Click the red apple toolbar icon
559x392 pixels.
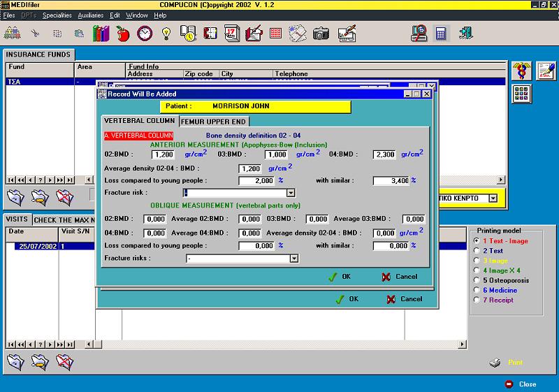[x=123, y=34]
